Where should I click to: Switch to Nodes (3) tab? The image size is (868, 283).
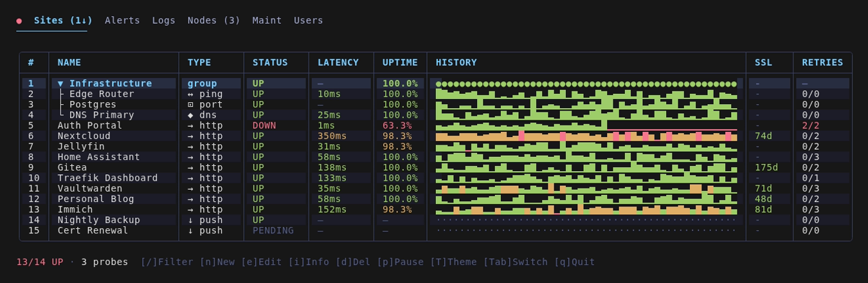tap(214, 21)
